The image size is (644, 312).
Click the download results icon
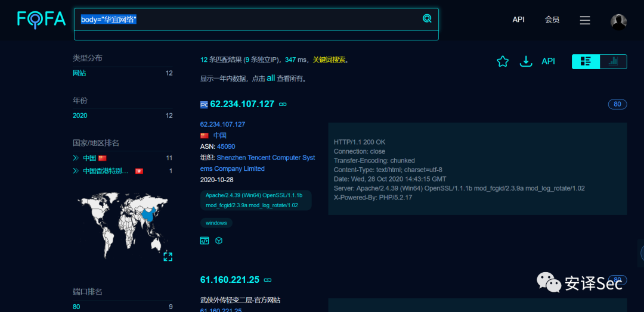526,61
